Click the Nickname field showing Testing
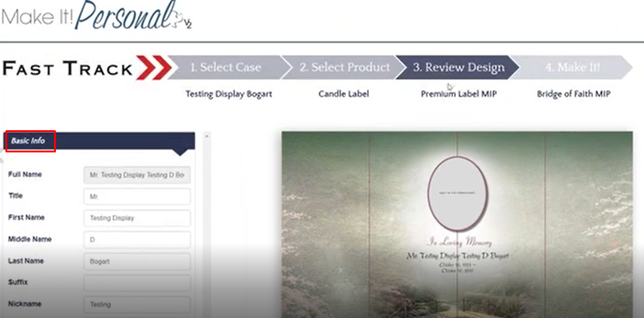Viewport: 644px width, 318px height. [x=137, y=304]
